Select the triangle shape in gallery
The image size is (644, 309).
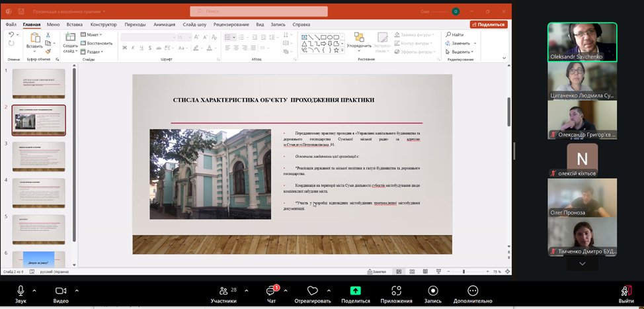coord(304,44)
